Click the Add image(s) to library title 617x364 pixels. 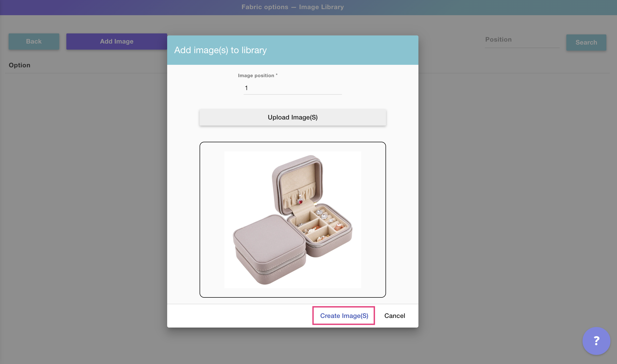click(x=220, y=50)
